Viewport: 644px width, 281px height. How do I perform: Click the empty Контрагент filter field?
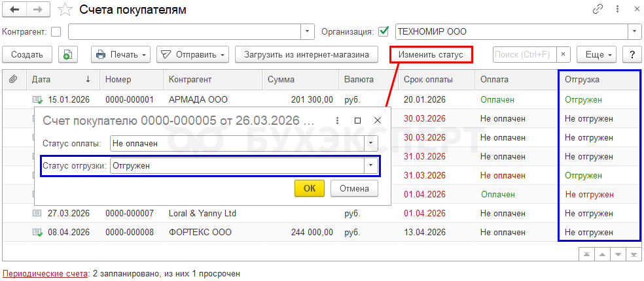(x=185, y=31)
